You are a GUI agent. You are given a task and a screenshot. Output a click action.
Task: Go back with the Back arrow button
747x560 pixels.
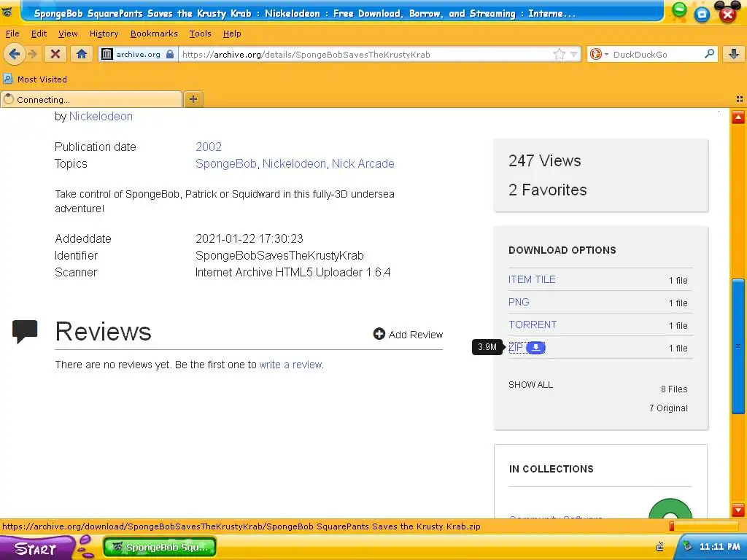15,54
